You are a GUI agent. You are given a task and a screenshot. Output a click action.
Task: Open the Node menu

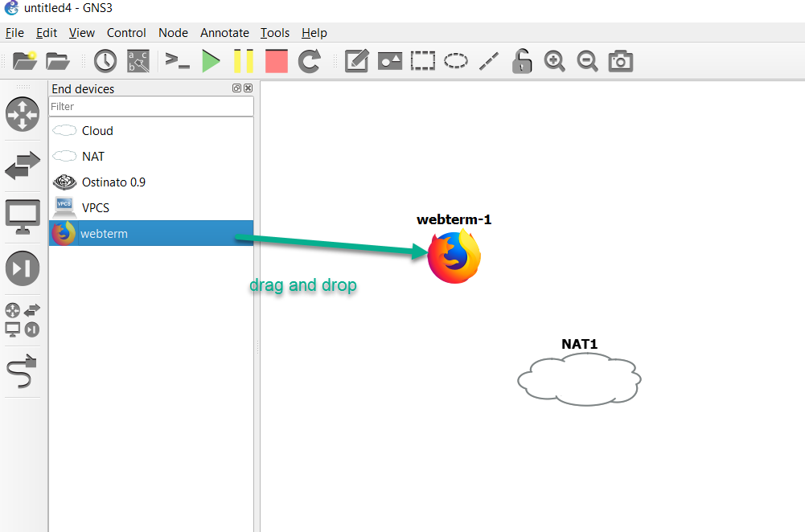(x=173, y=33)
